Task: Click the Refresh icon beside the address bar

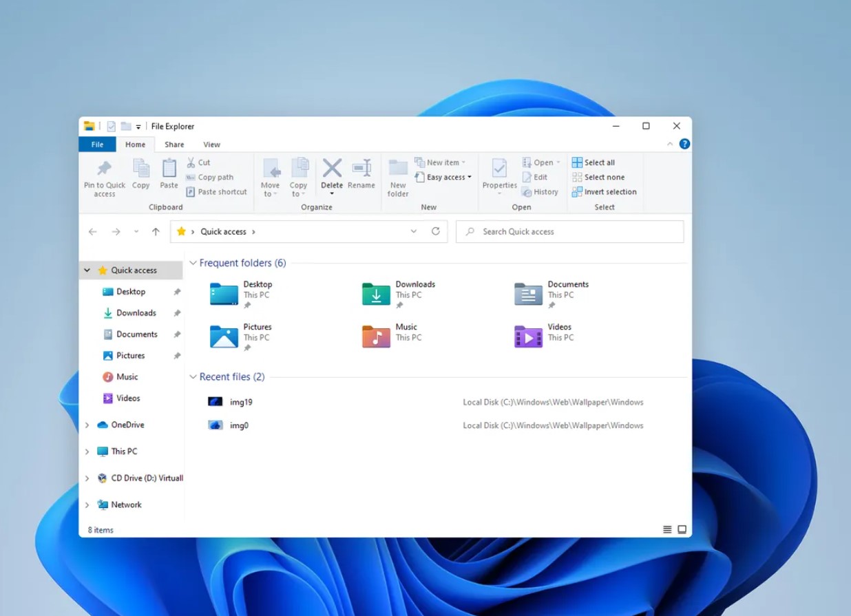Action: (x=435, y=232)
